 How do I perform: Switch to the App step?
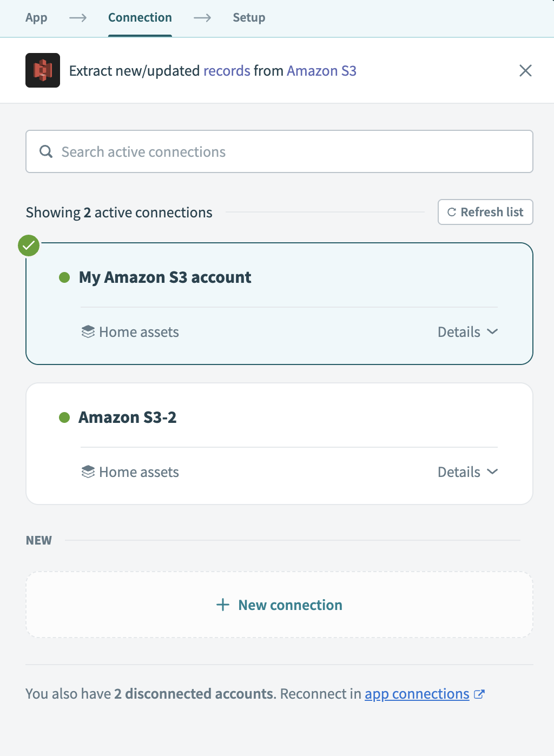point(36,17)
